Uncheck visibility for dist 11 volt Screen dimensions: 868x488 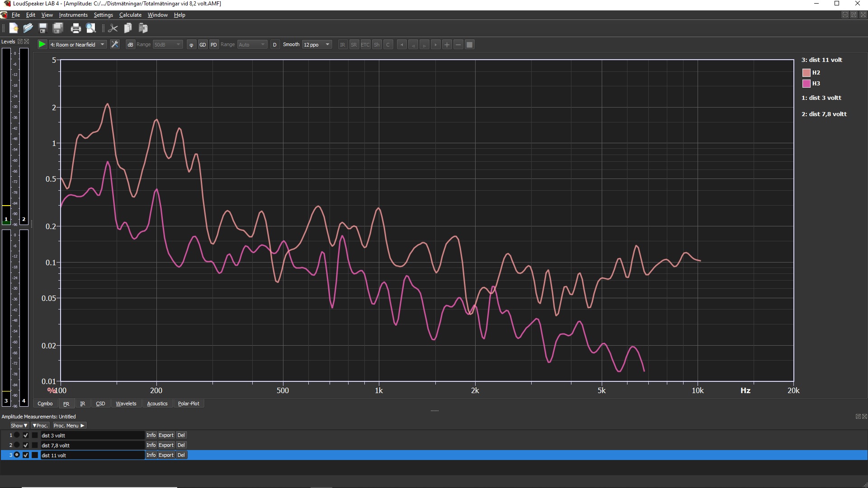(x=26, y=455)
